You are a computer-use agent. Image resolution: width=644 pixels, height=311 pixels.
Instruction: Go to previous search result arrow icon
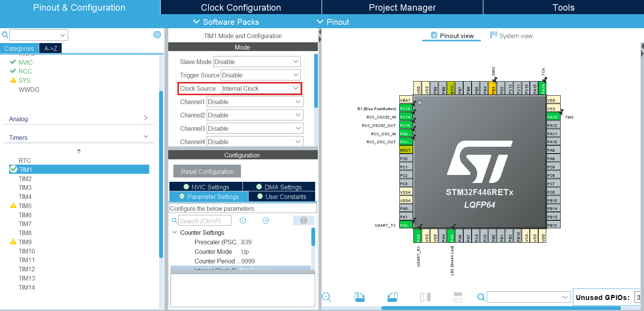coord(243,220)
